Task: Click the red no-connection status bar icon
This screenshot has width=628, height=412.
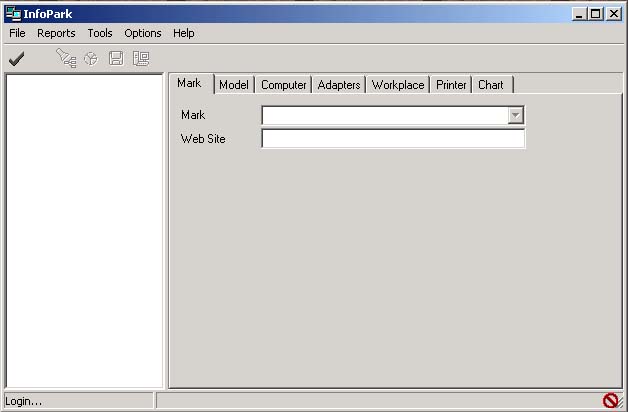Action: click(610, 400)
